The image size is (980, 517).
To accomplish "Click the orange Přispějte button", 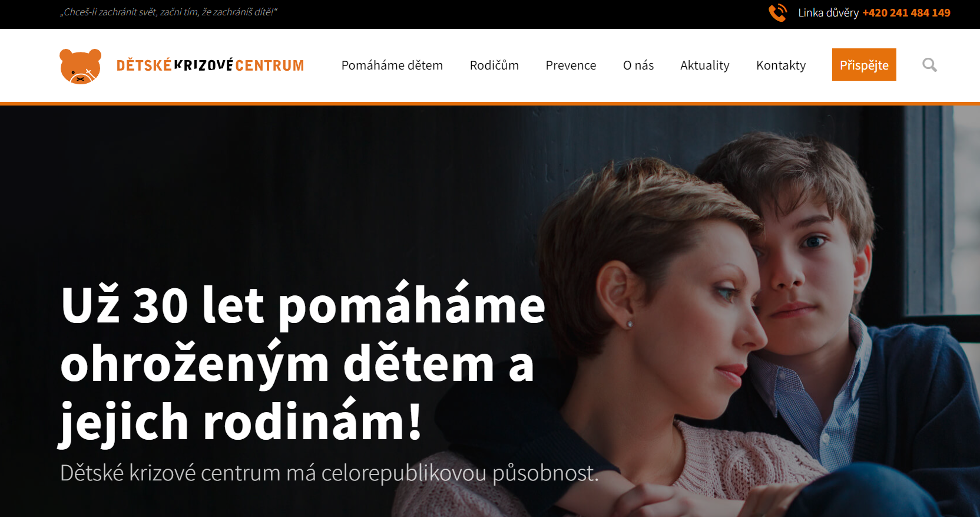I will click(864, 65).
